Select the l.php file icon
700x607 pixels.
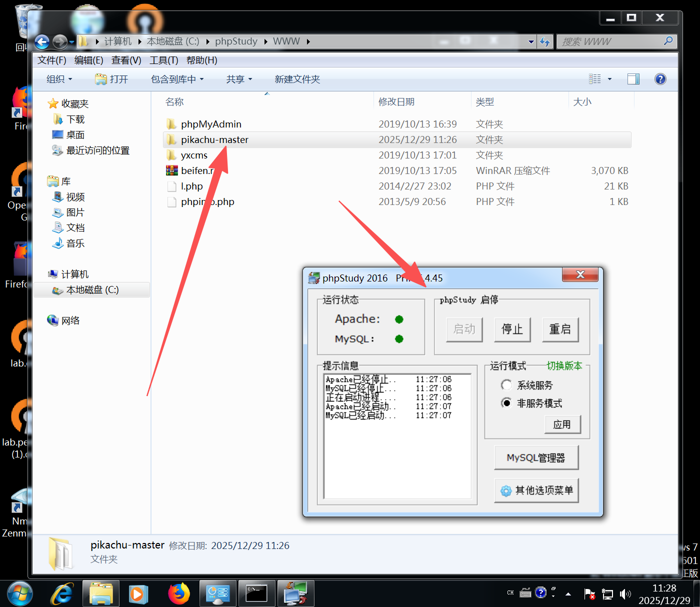tap(171, 186)
